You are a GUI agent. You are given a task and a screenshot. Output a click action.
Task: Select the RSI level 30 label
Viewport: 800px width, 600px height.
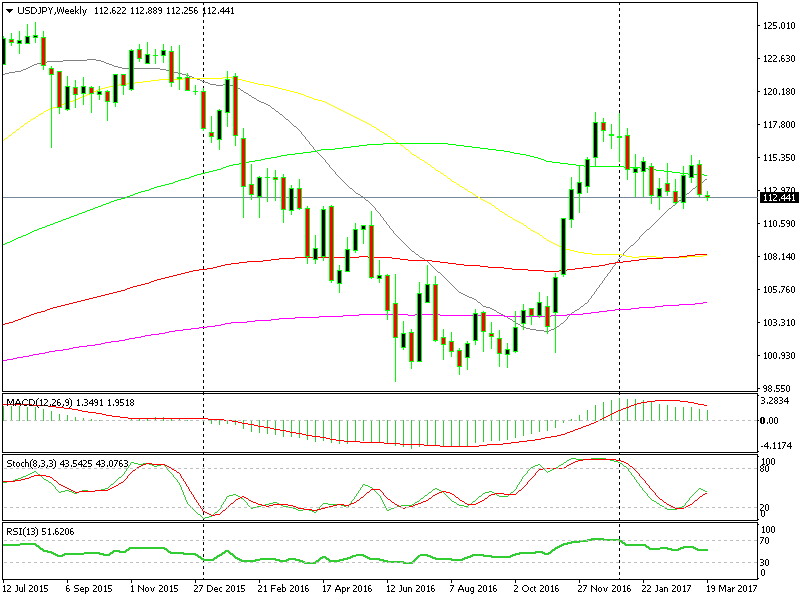coord(765,562)
